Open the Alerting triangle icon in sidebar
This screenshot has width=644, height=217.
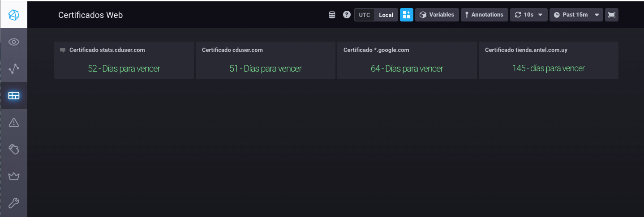pyautogui.click(x=13, y=122)
